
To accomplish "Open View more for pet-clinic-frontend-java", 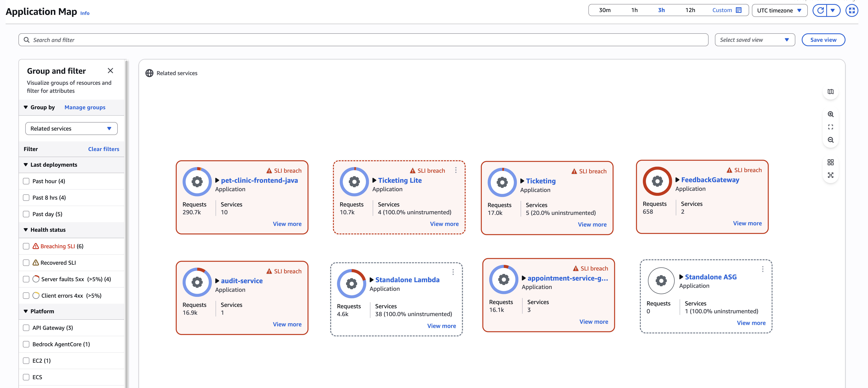I will tap(287, 224).
